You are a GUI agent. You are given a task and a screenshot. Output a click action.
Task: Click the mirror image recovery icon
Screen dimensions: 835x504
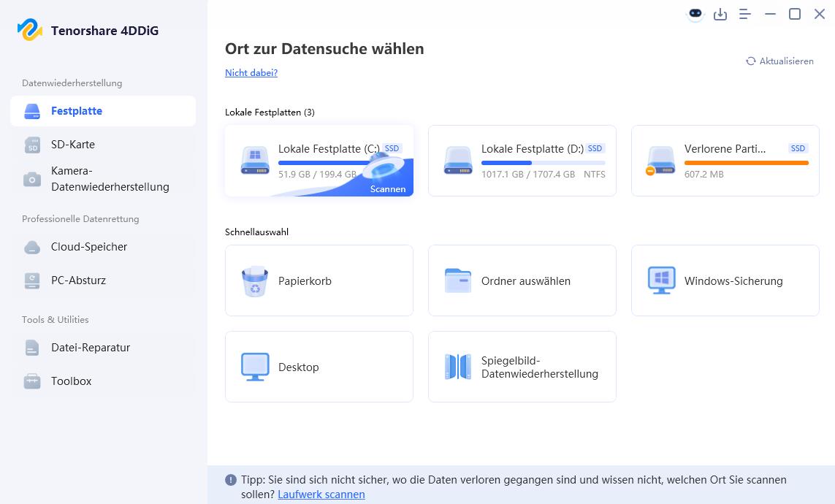click(x=458, y=367)
